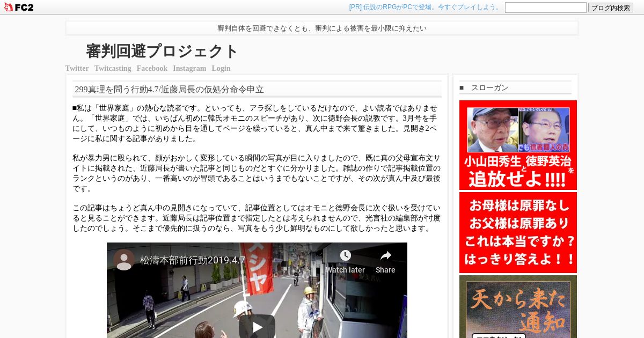This screenshot has width=644, height=338.
Task: Click the video Share arrow icon
Action: [x=385, y=255]
